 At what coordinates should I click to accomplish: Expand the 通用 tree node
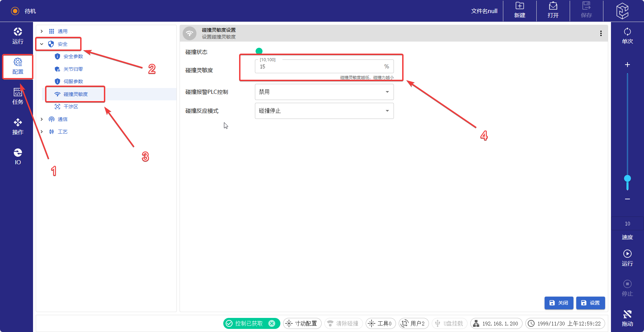(42, 31)
